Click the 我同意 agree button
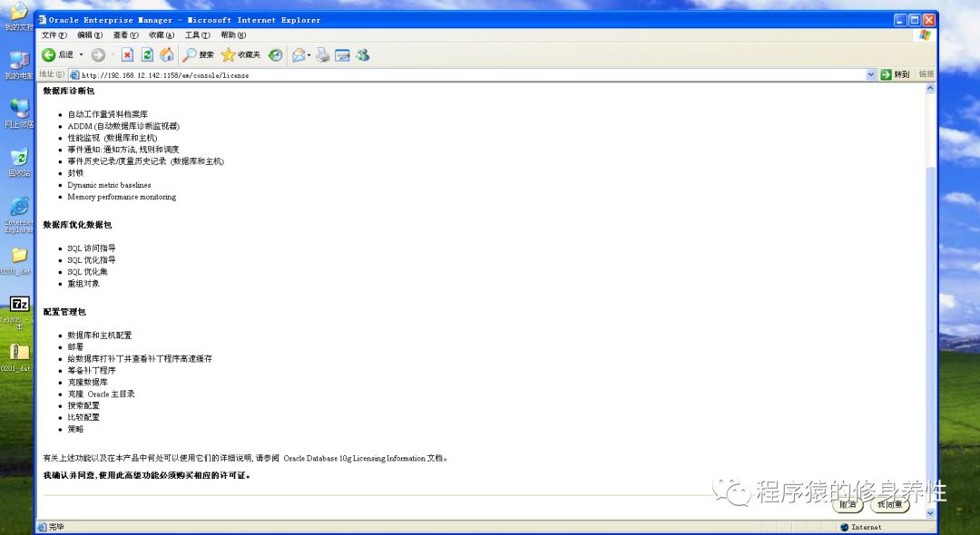Image resolution: width=980 pixels, height=535 pixels. click(889, 505)
